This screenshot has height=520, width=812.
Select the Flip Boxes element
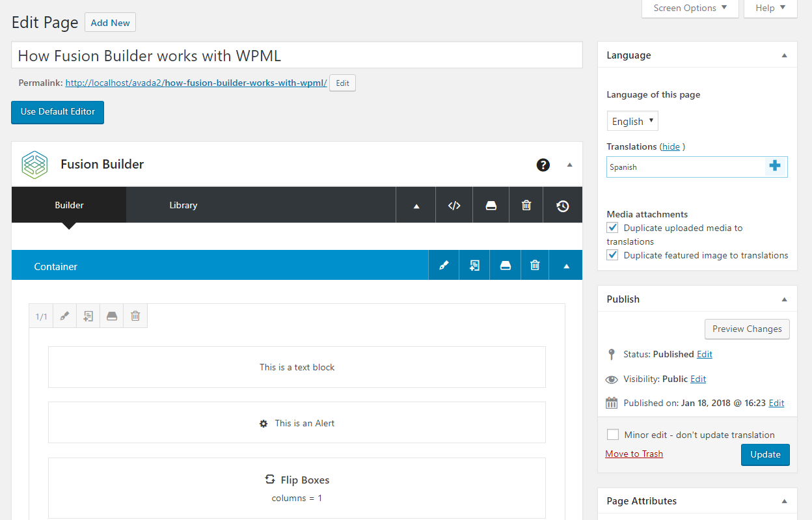point(297,487)
